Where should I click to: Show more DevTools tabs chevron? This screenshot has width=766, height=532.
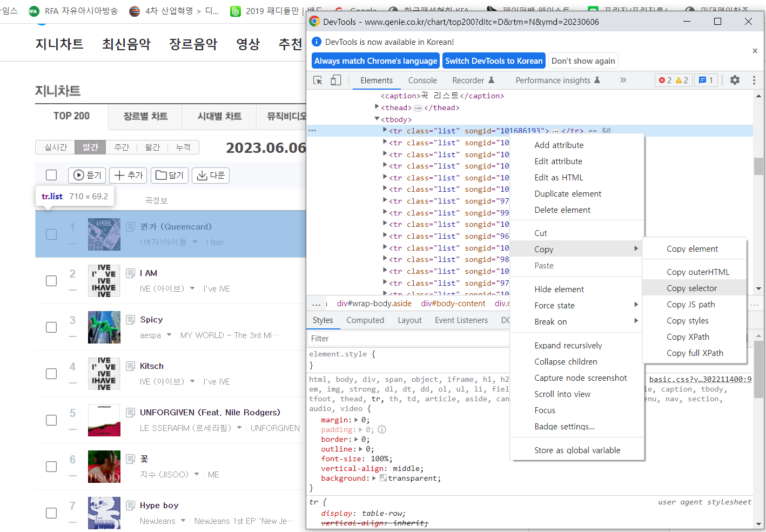[x=623, y=80]
